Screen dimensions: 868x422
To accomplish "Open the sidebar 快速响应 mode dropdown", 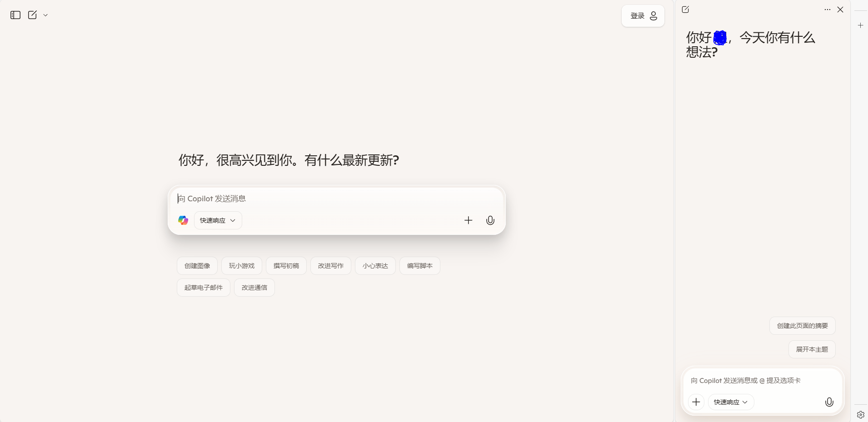I will 731,402.
